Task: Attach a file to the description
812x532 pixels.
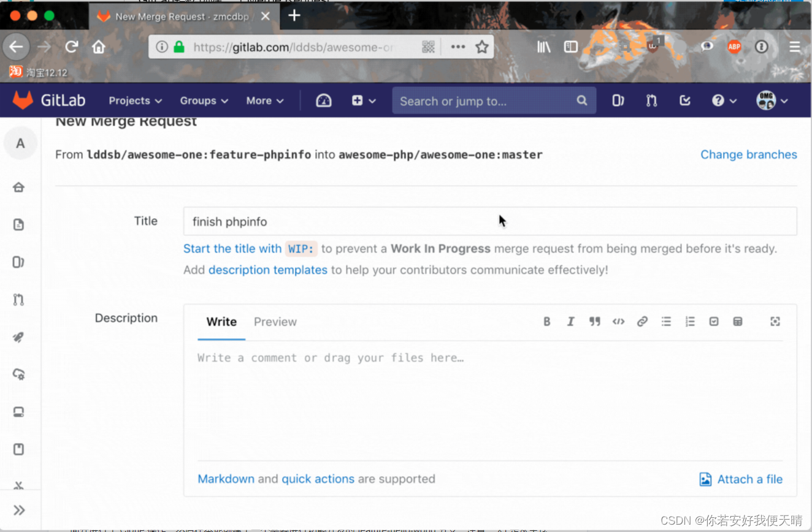Action: pyautogui.click(x=741, y=479)
